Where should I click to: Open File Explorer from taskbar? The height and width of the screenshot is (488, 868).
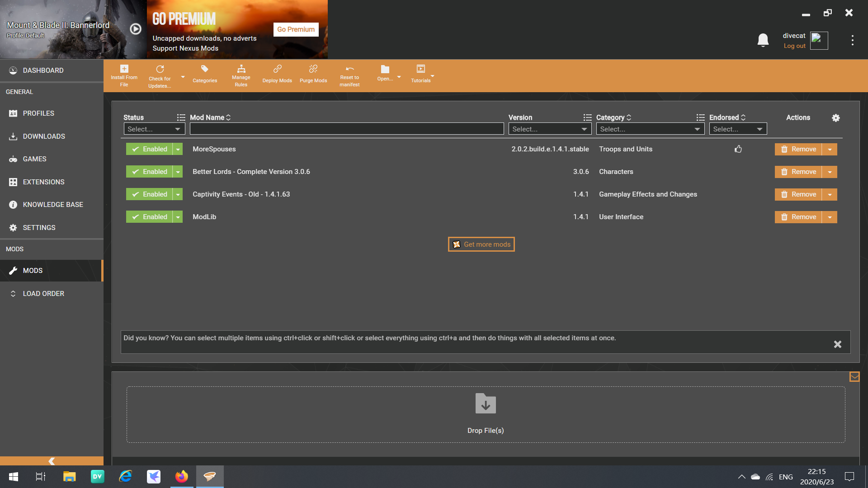pyautogui.click(x=69, y=476)
